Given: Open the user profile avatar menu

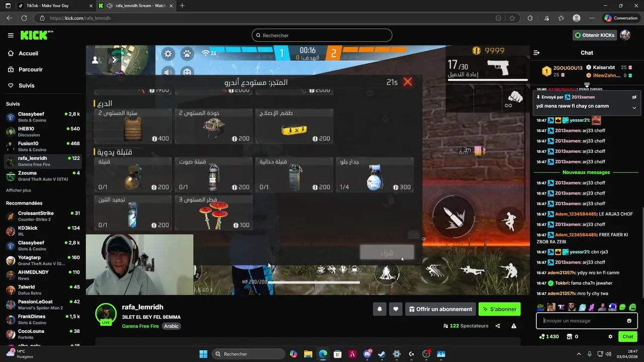Looking at the screenshot, I should pyautogui.click(x=625, y=35).
